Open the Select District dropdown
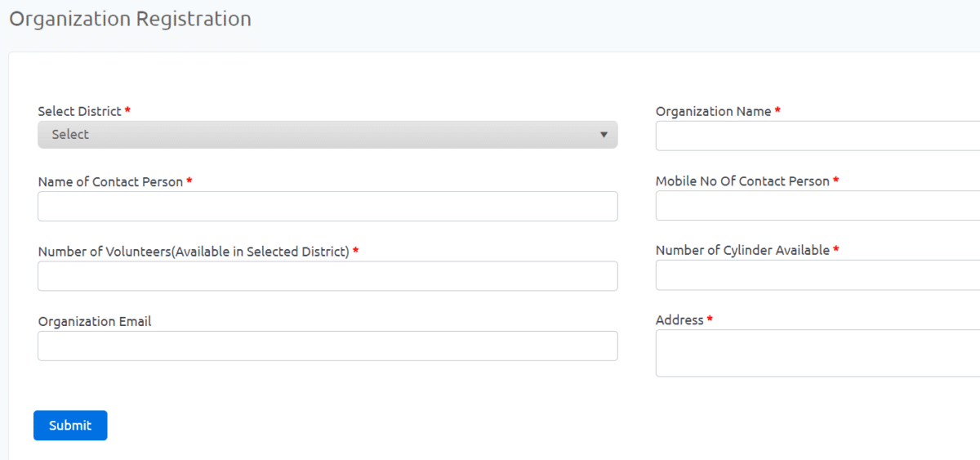This screenshot has width=980, height=460. (x=327, y=135)
